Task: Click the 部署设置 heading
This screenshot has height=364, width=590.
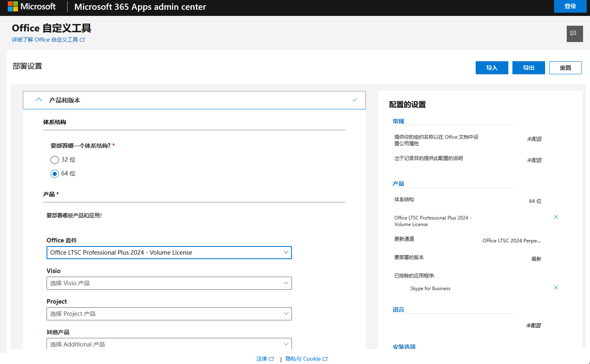Action: [27, 66]
